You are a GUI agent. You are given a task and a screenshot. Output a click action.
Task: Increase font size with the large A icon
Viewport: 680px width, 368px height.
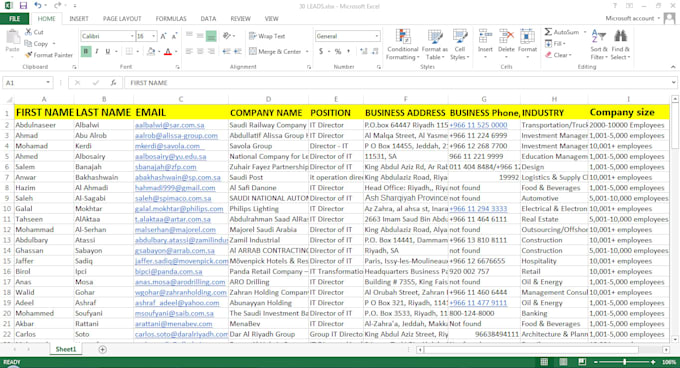point(163,36)
